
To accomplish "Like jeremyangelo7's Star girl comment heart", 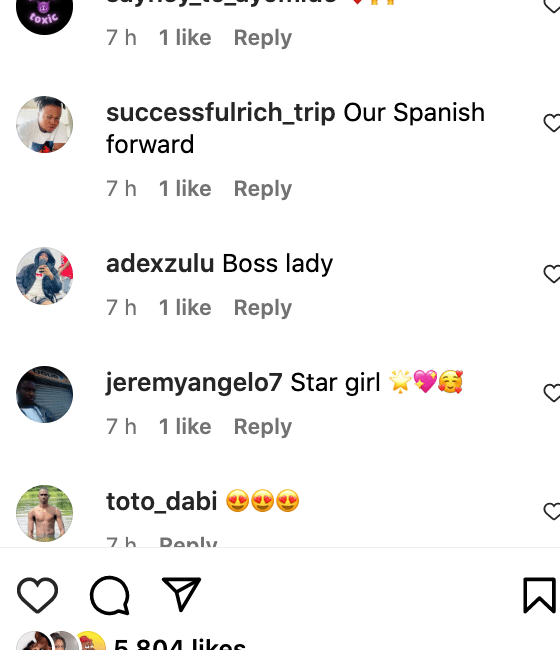I will (x=552, y=393).
